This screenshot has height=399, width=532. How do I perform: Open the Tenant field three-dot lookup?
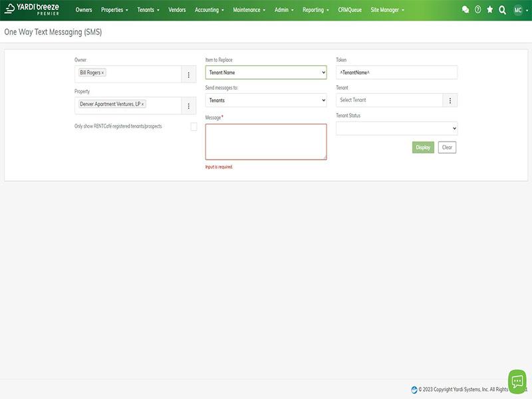(x=450, y=100)
